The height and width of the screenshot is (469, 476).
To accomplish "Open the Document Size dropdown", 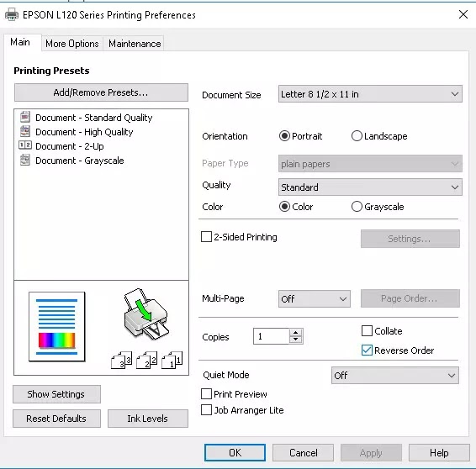I will [370, 94].
